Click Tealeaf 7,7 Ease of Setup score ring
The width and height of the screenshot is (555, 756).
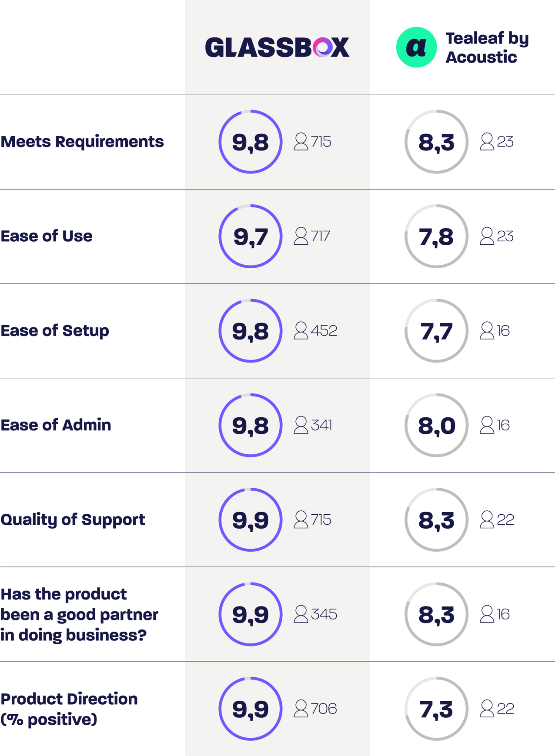436,330
